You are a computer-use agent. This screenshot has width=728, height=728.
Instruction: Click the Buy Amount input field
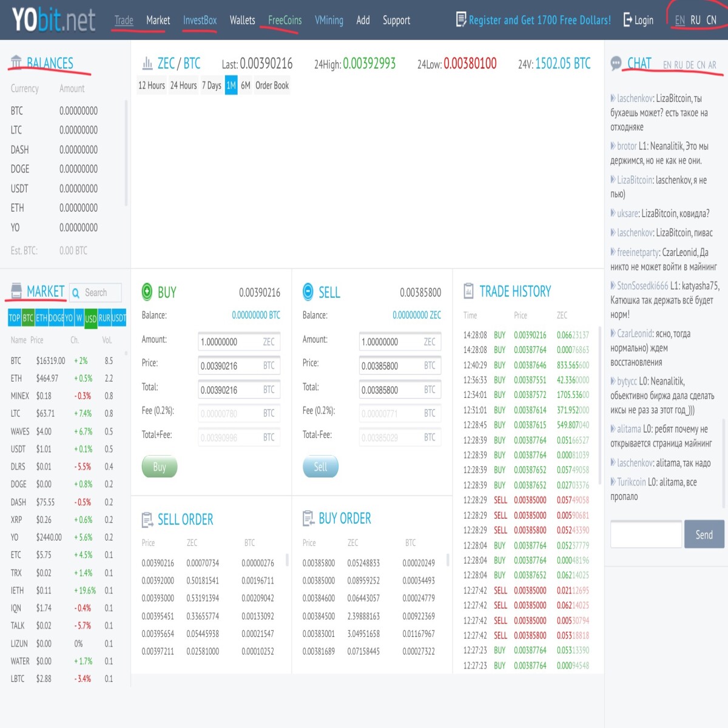tap(239, 342)
